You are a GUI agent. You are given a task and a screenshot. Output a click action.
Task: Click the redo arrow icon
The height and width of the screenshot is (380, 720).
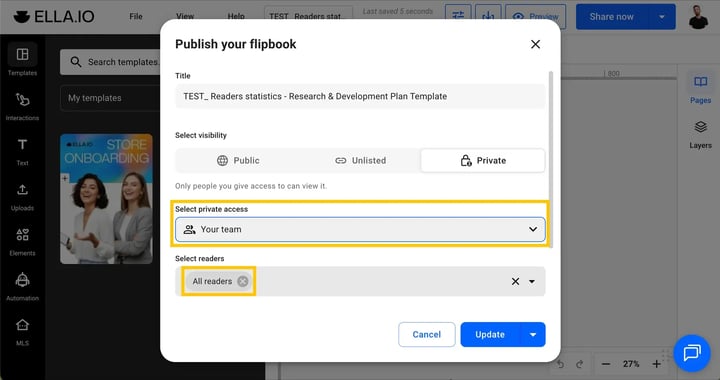tap(580, 364)
